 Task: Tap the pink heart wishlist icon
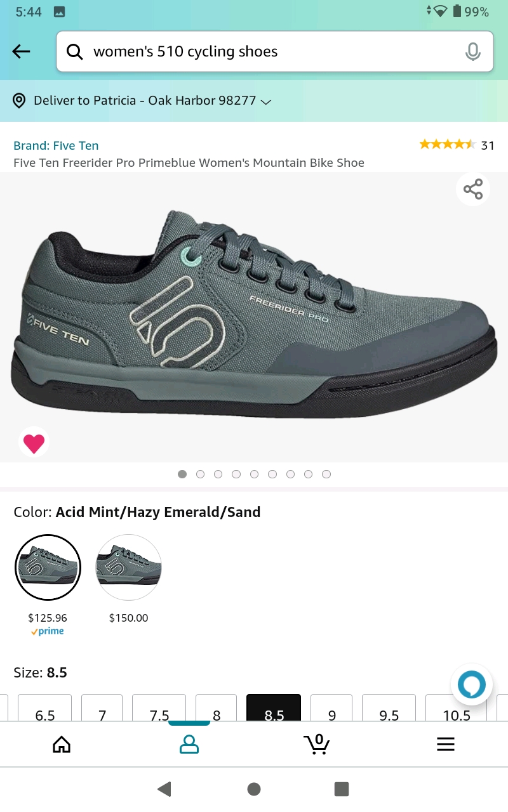point(34,443)
